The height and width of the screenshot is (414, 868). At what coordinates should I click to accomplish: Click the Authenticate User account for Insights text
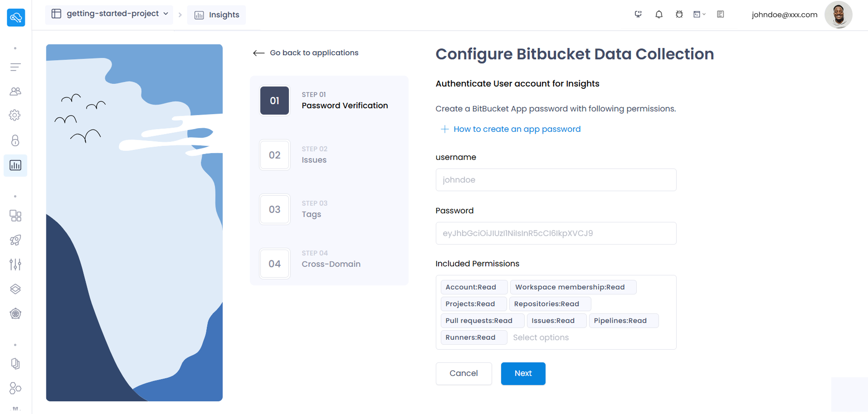[517, 84]
